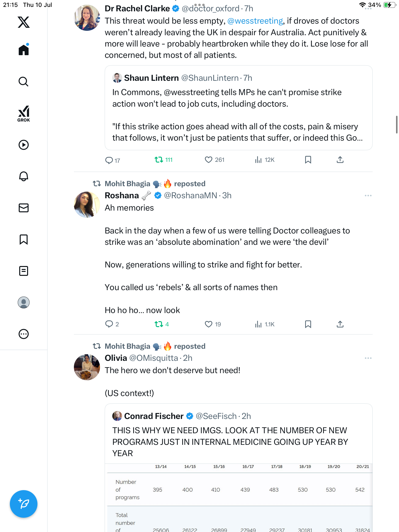
Task: Share Dr Rachel Clarke's post
Action: point(340,160)
